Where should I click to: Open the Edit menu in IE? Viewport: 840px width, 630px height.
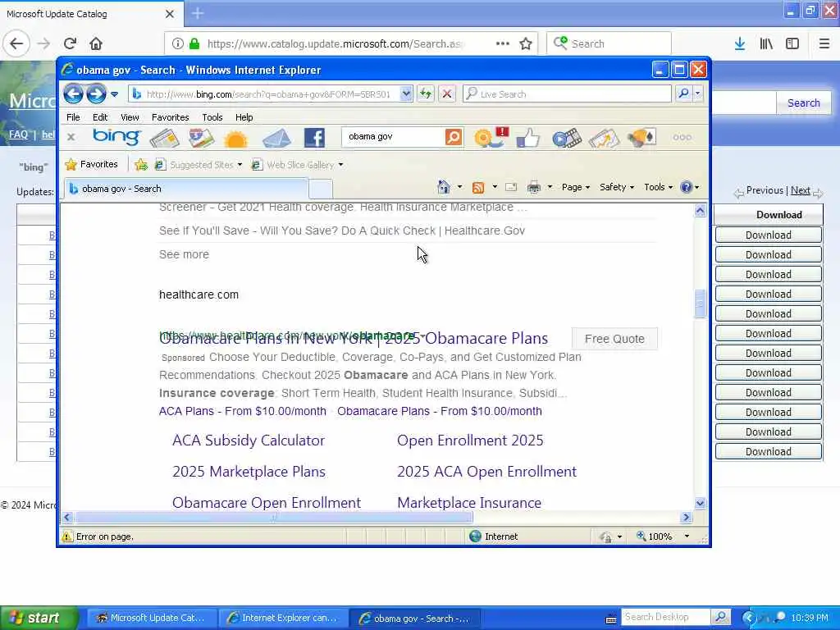tap(100, 117)
